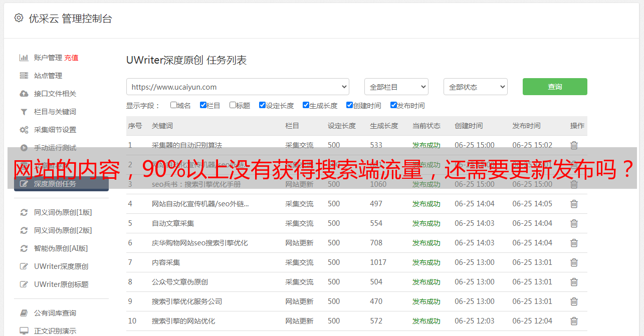Click the monitor icon for 正文识别演示
Viewport: 644px width, 336px height.
tap(24, 331)
